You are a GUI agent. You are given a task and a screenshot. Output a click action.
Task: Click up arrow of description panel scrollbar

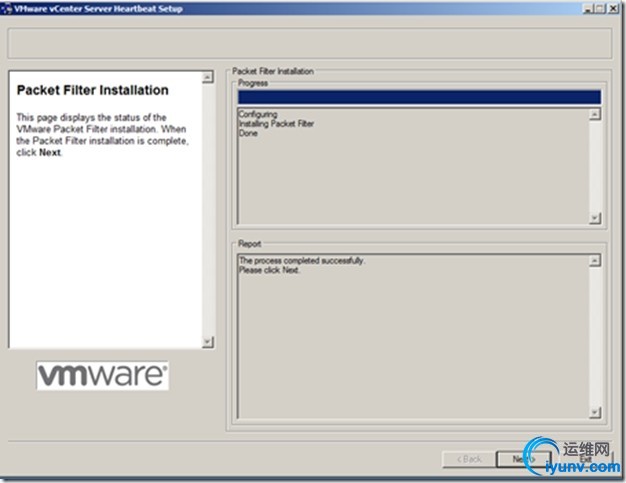pos(208,77)
